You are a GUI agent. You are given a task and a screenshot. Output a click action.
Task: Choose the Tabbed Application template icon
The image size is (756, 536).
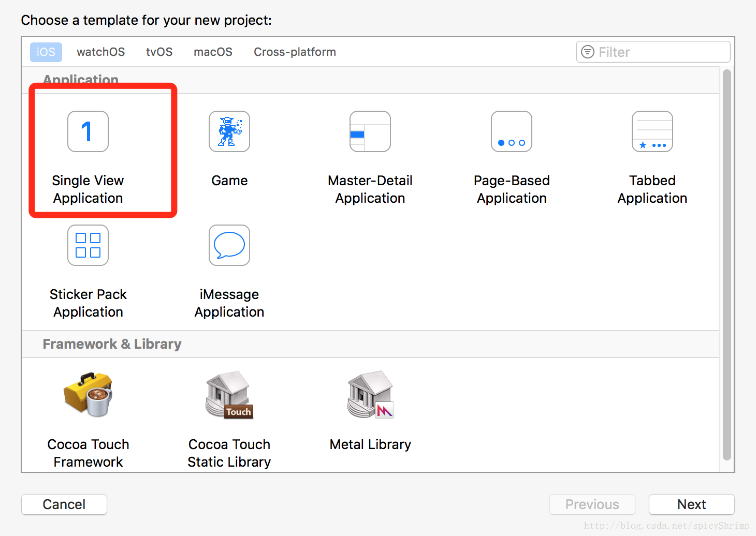(652, 131)
